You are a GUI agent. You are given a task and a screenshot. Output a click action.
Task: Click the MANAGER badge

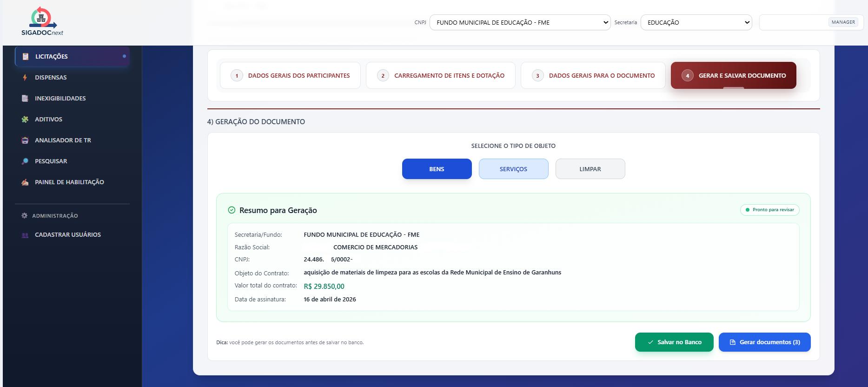843,22
